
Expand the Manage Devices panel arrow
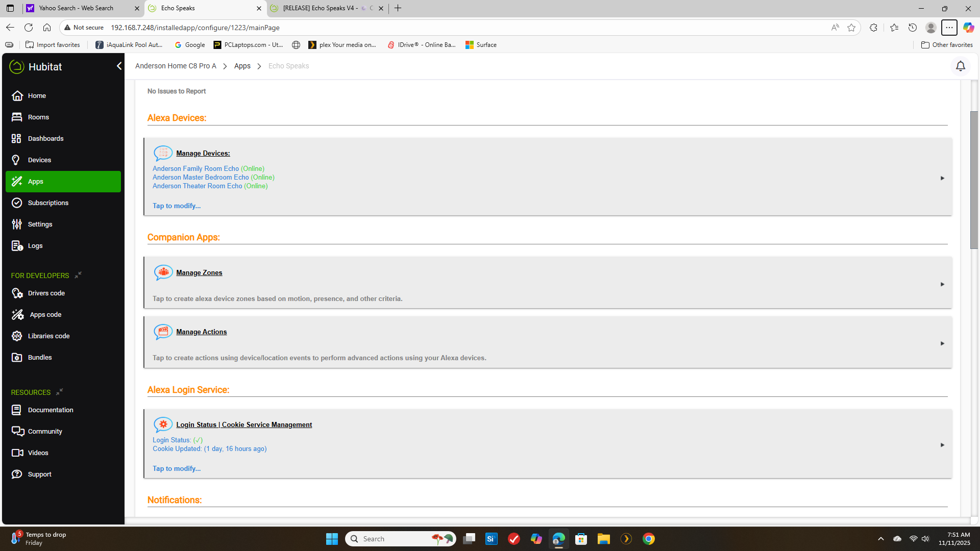coord(942,178)
